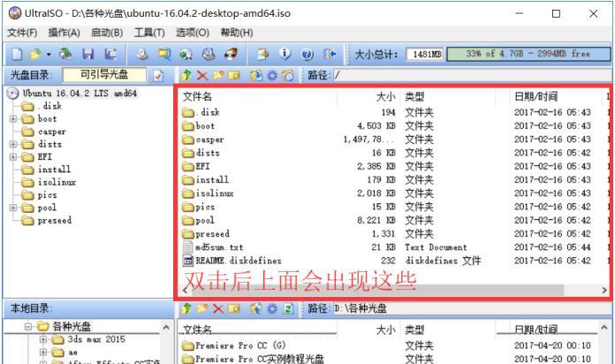Click the new folder icon in local pane toolbar
615x364 pixels.
click(202, 308)
